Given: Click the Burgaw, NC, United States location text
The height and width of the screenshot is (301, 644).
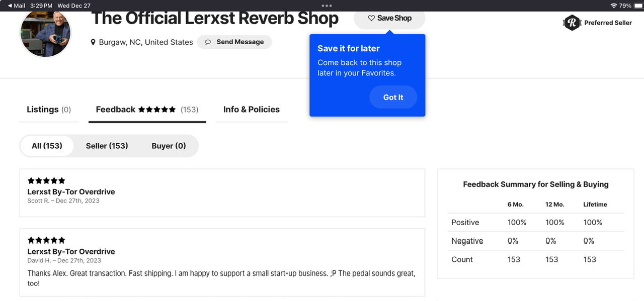Looking at the screenshot, I should pos(146,42).
